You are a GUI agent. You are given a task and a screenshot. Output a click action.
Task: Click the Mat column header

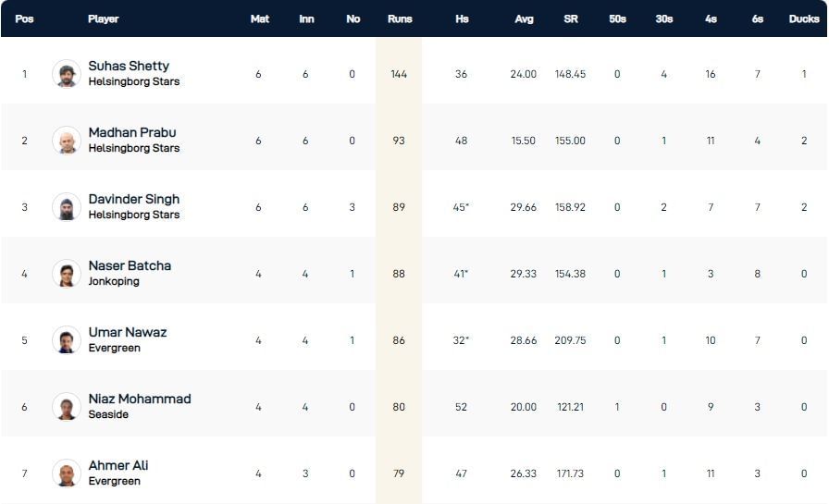[x=260, y=18]
